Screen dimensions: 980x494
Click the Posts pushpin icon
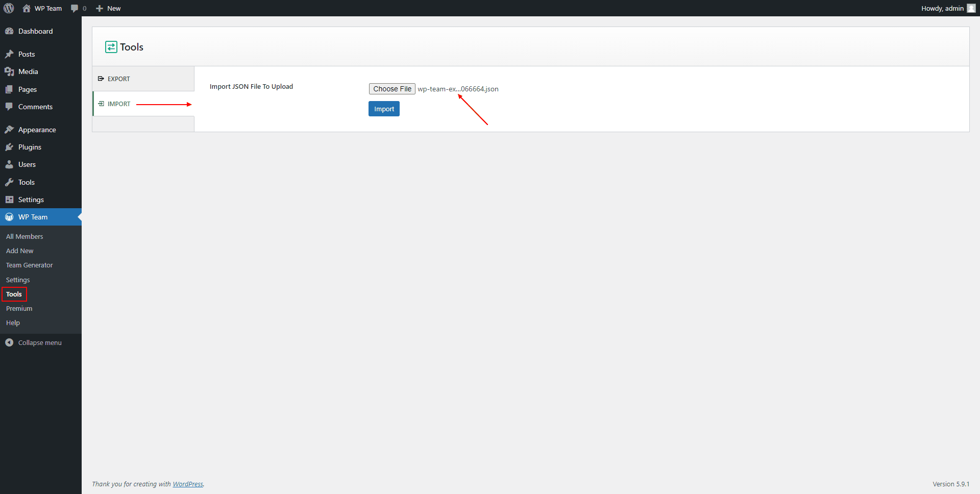point(9,54)
